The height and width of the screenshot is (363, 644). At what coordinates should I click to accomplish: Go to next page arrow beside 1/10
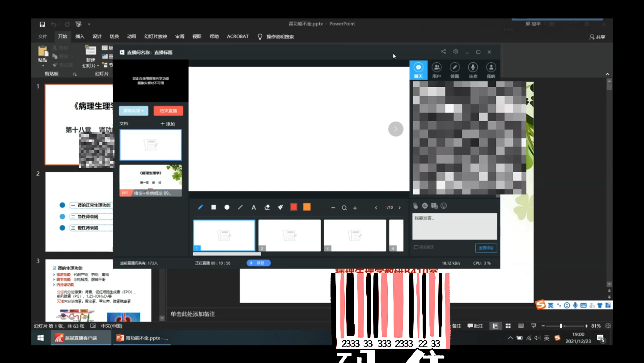[400, 208]
